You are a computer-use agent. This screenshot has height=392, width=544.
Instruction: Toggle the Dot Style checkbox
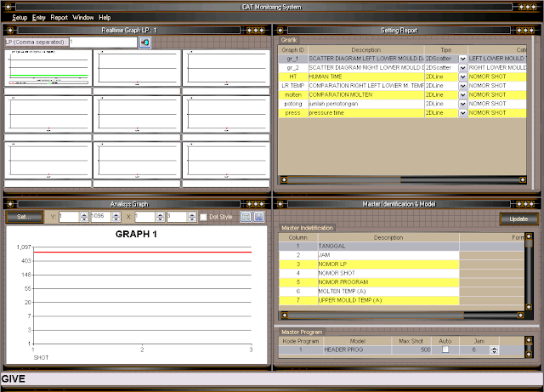203,217
